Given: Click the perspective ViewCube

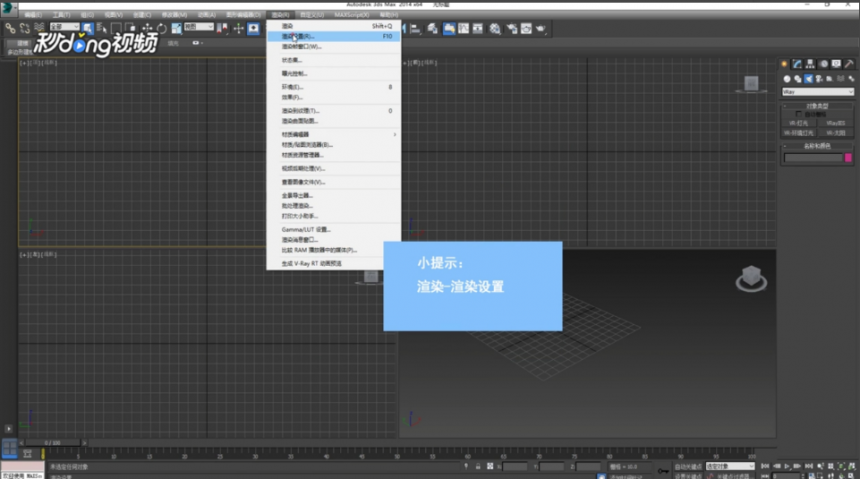Looking at the screenshot, I should pos(751,278).
